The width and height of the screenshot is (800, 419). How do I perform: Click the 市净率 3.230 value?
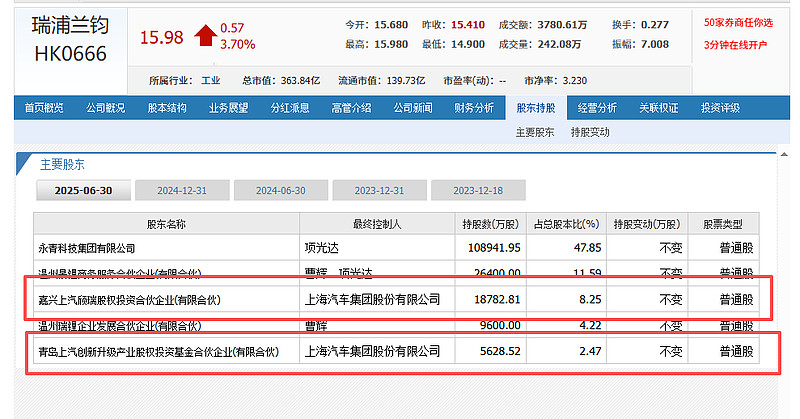tap(574, 81)
